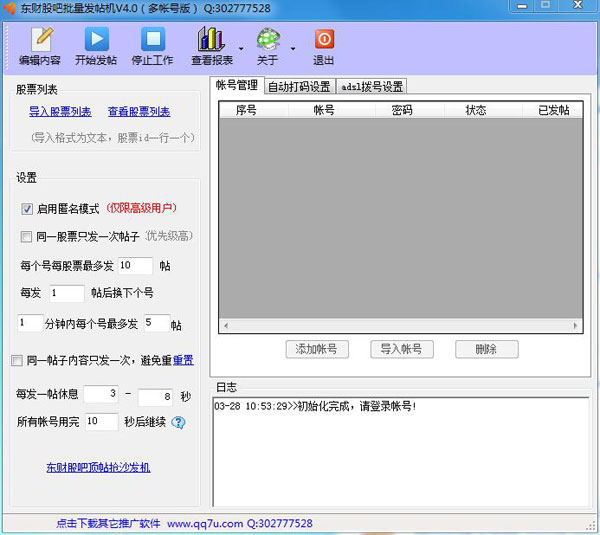Click log entry 初始化完成，请登录帐号
Screen dimensions: 600x535
tap(315, 406)
